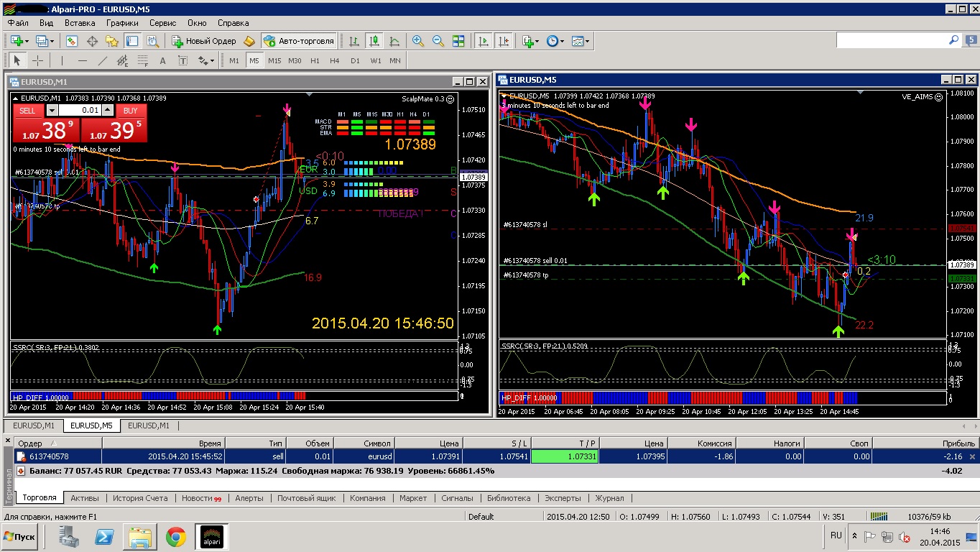
Task: Increase lot volume with up arrow
Action: coord(107,110)
